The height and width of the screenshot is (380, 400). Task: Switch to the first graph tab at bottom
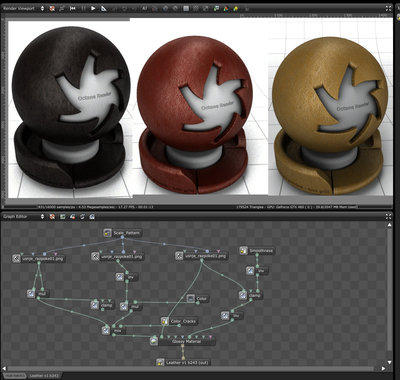15,376
